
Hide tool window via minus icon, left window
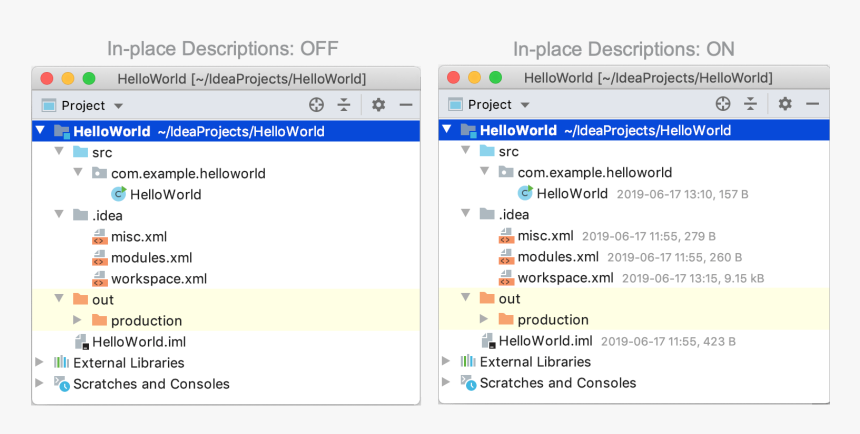point(406,105)
